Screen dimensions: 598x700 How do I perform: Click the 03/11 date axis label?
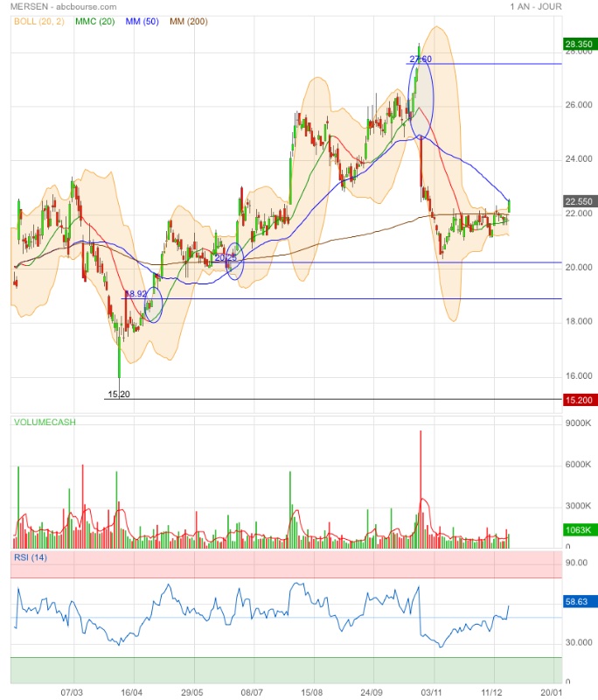(432, 692)
